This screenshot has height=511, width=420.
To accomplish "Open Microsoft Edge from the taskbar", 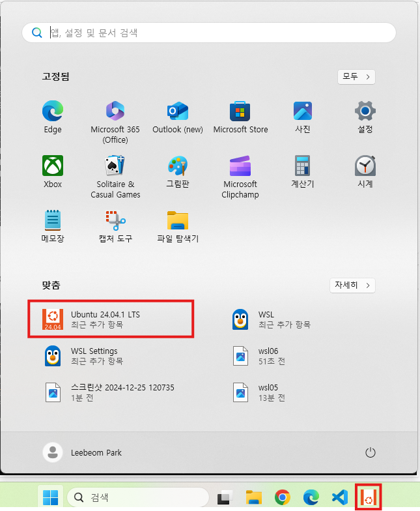I will tap(311, 497).
